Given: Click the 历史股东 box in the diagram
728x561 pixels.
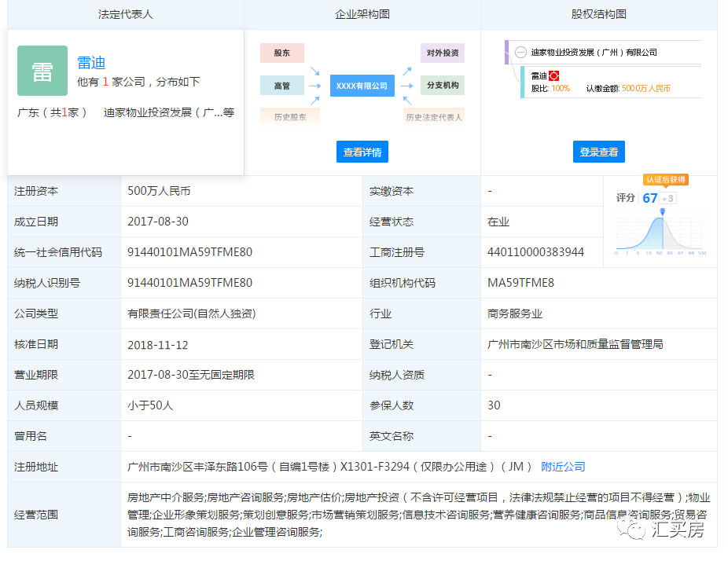Looking at the screenshot, I should (290, 117).
